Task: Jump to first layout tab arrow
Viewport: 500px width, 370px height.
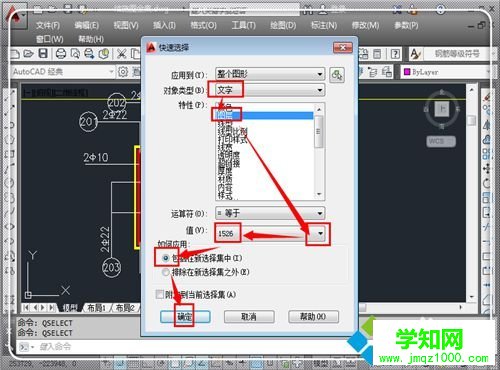Action: tap(26, 307)
